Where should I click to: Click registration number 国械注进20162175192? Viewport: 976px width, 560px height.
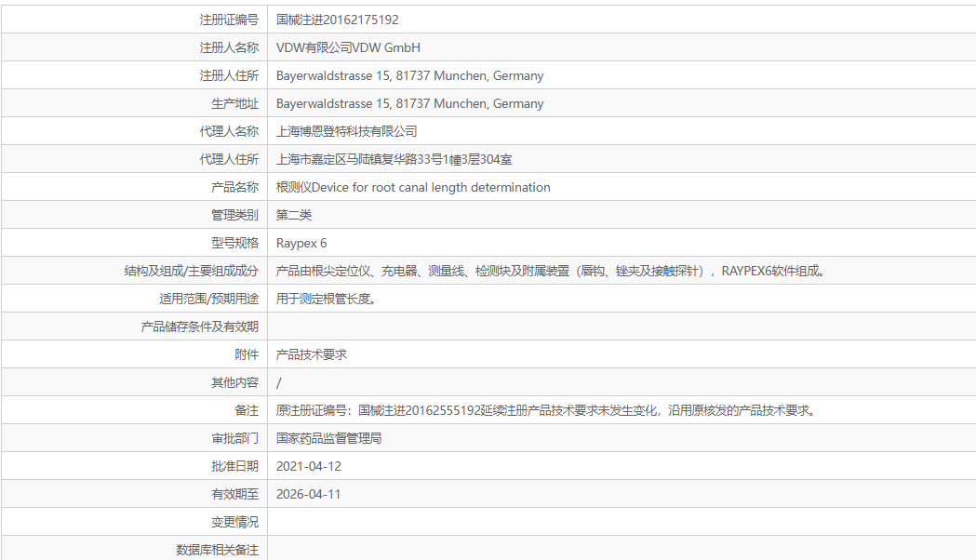338,20
